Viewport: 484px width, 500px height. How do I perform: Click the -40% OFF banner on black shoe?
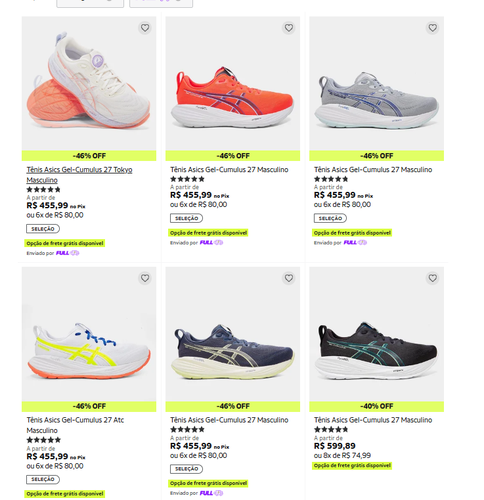tap(376, 406)
